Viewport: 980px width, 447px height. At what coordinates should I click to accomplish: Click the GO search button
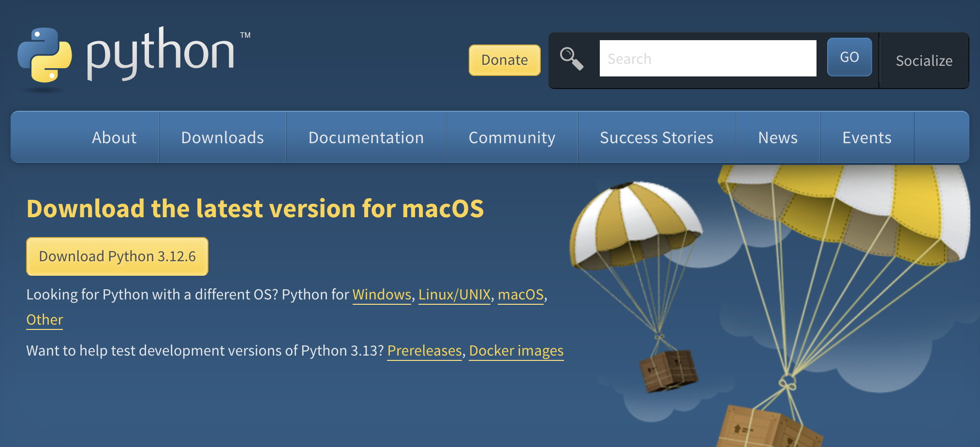point(849,57)
